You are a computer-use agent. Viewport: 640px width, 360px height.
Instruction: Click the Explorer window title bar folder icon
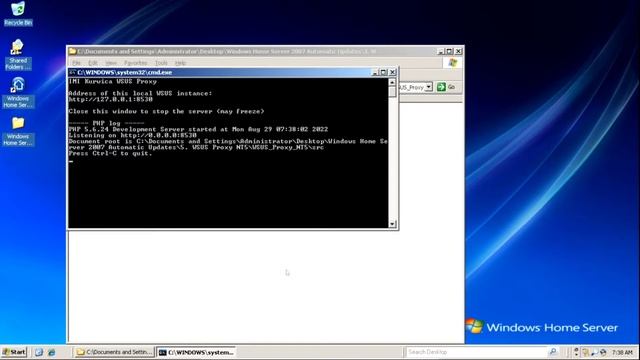(72, 51)
